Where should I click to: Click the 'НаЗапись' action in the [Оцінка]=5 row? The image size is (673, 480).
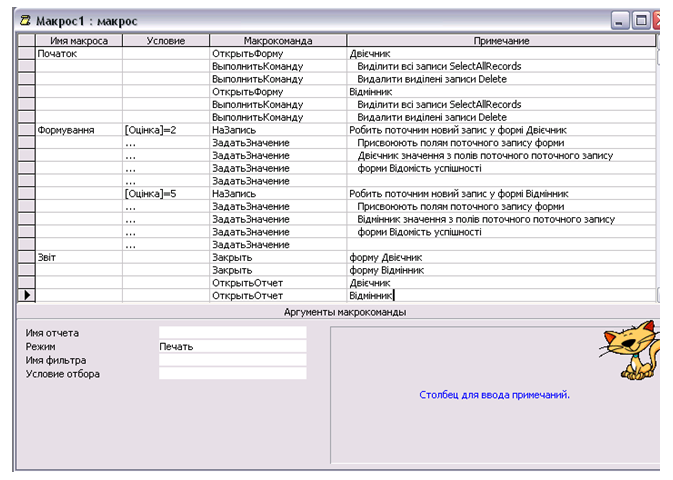[278, 194]
